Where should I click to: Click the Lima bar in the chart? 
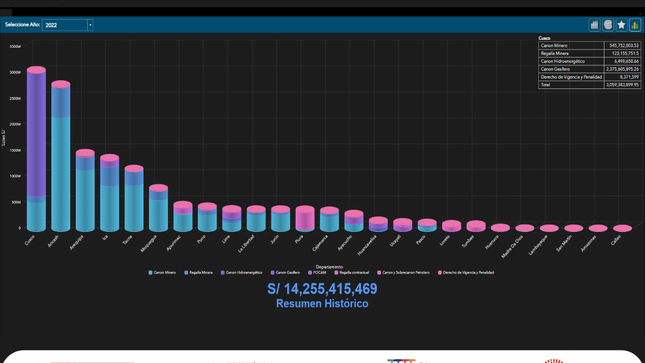click(232, 219)
